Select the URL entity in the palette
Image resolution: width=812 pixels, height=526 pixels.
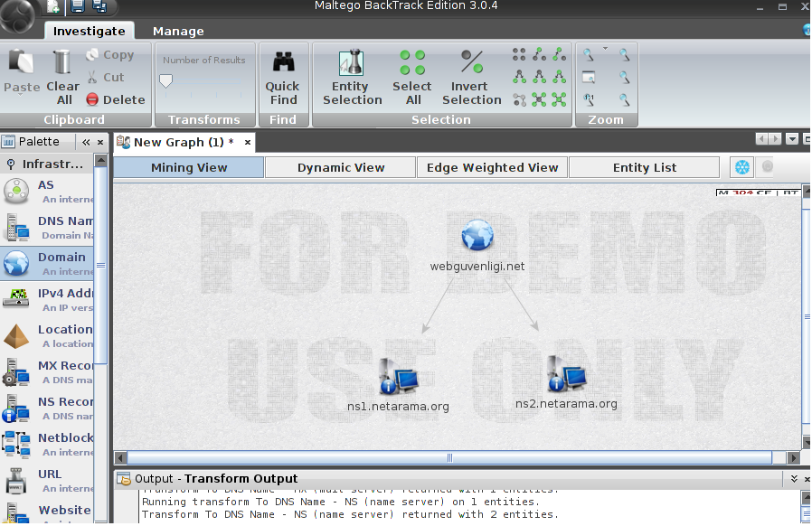47,481
